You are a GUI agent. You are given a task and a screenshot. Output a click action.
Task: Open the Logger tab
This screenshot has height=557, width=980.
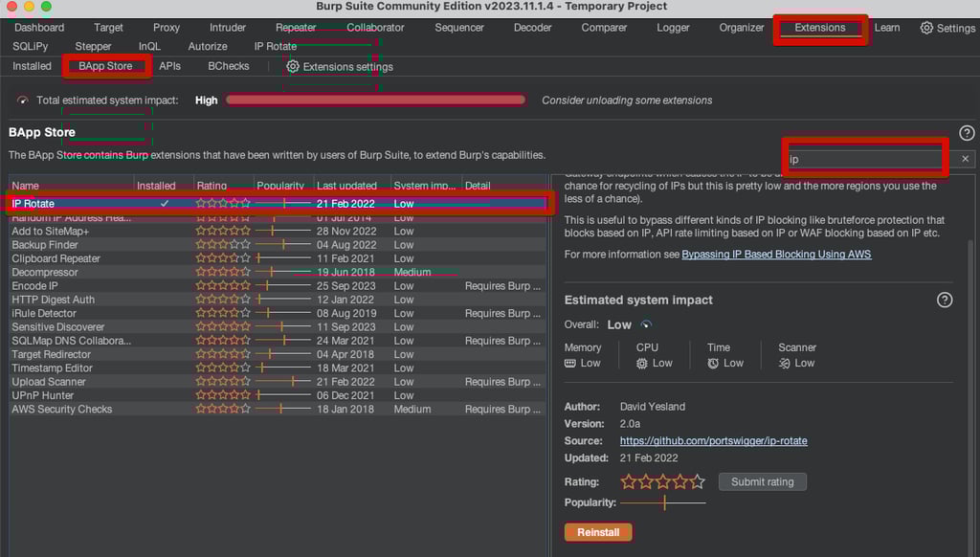point(673,28)
